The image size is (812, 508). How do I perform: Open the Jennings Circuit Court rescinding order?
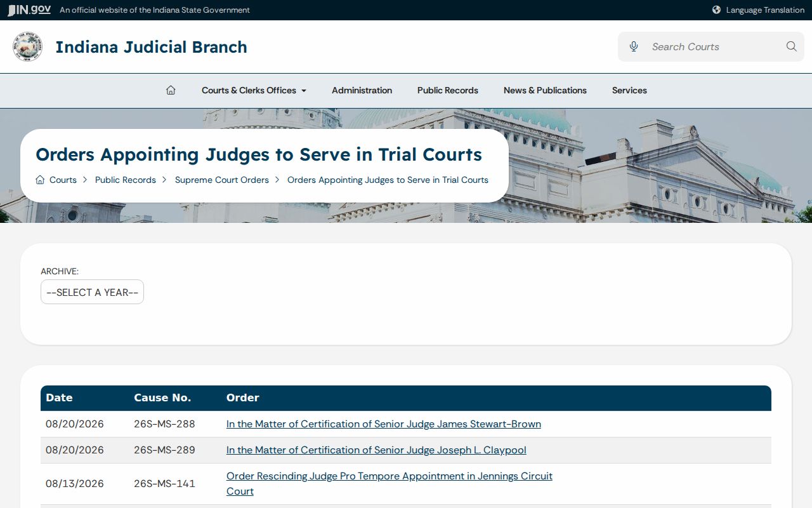(390, 484)
